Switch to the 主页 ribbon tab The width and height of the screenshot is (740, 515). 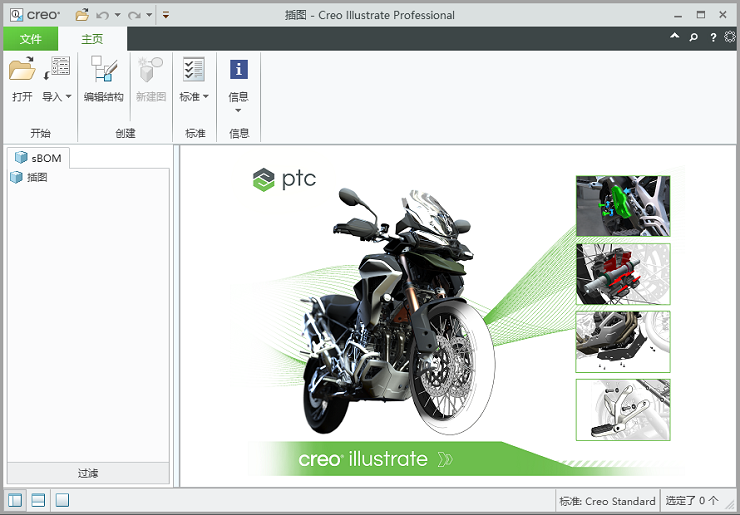[x=92, y=39]
